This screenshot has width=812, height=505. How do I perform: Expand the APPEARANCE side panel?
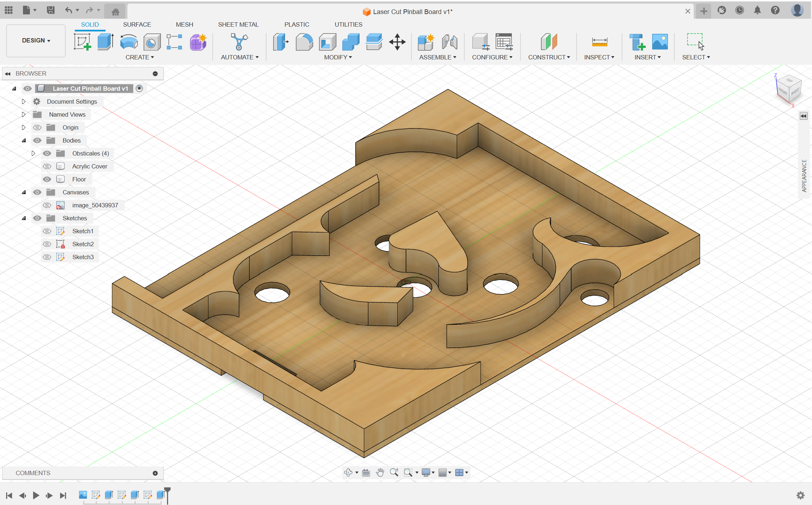pos(803,116)
